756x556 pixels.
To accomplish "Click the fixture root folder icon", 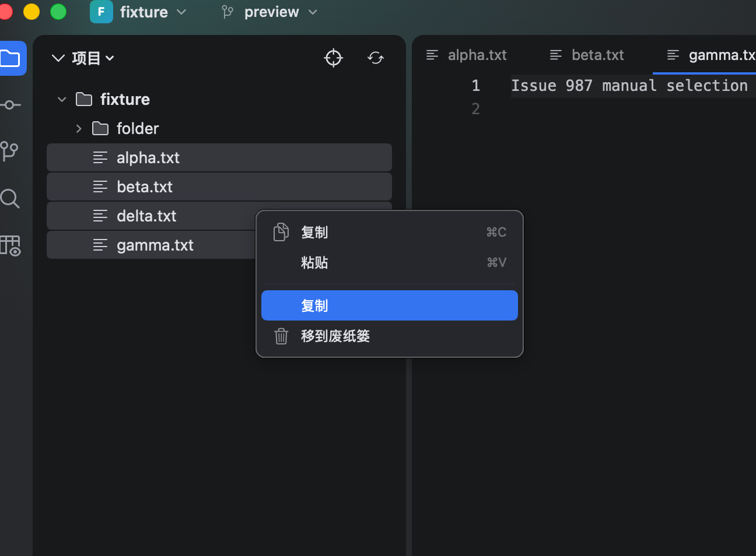I will click(84, 99).
